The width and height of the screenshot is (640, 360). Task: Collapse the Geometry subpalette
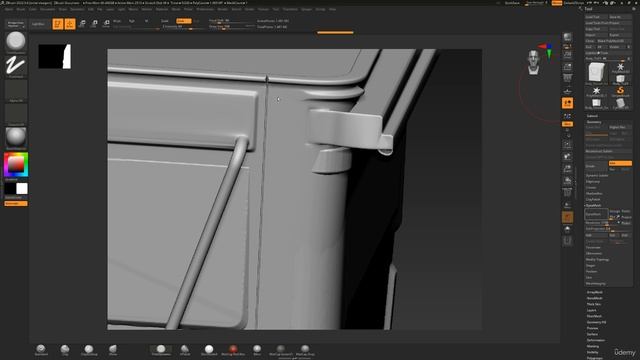pyautogui.click(x=594, y=122)
